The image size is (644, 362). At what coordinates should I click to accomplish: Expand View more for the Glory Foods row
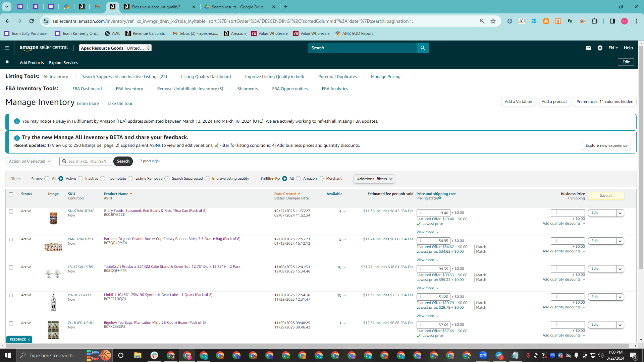click(x=427, y=232)
